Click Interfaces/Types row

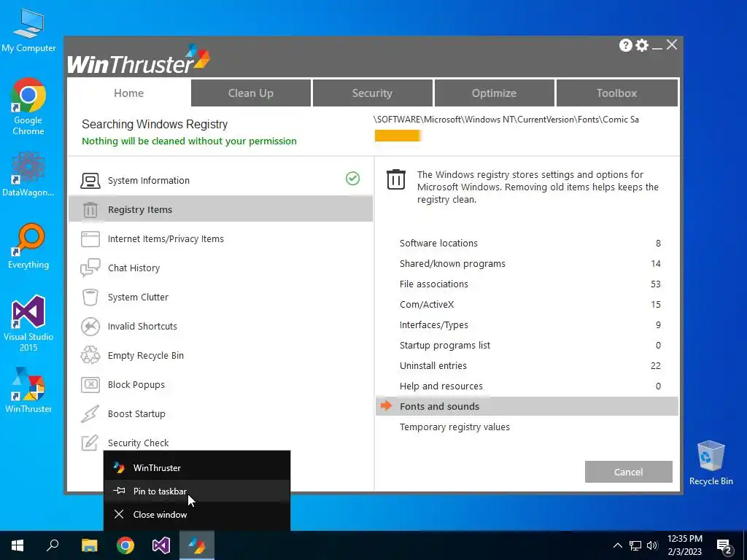527,324
